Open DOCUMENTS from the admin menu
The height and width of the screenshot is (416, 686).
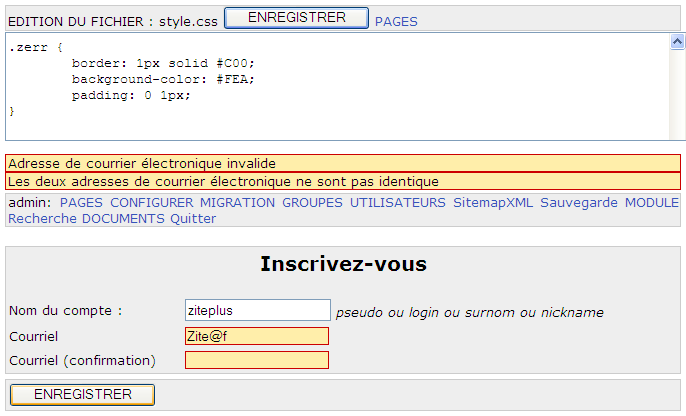click(x=123, y=218)
